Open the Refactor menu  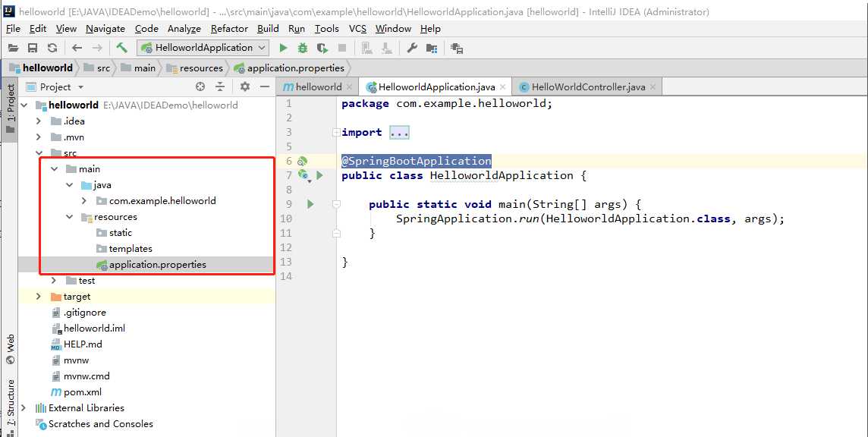tap(229, 29)
